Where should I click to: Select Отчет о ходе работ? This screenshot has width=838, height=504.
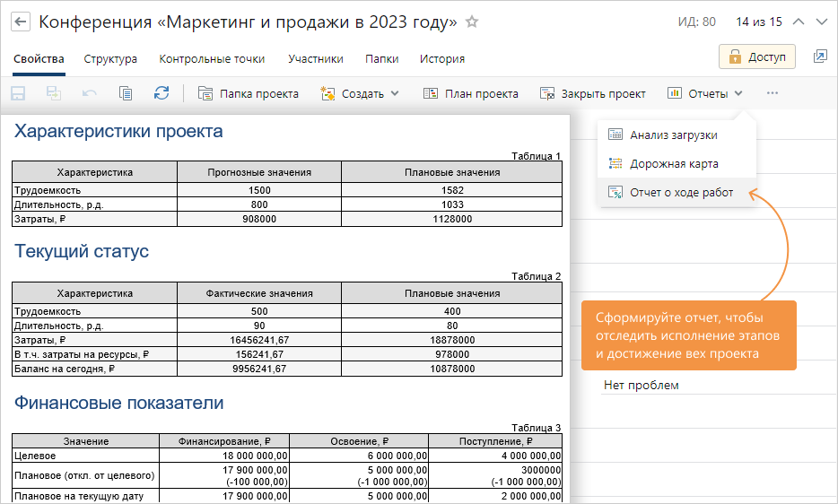tap(681, 192)
